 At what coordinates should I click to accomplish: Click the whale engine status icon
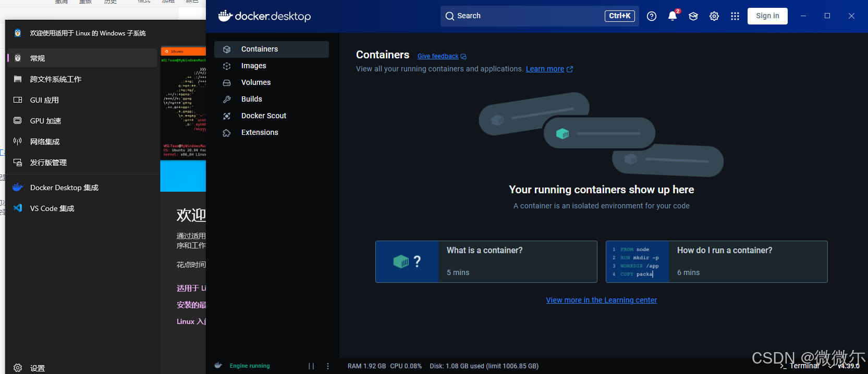click(x=218, y=366)
